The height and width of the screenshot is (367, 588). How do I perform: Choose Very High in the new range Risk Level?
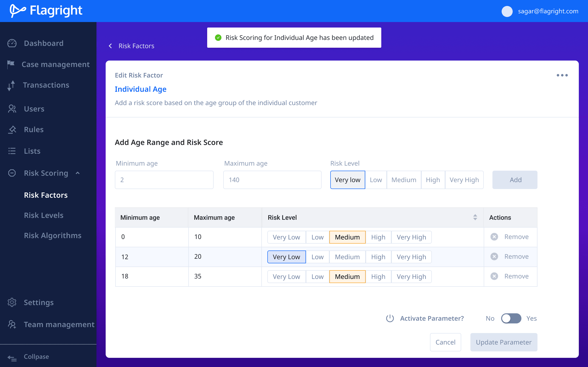click(x=464, y=180)
